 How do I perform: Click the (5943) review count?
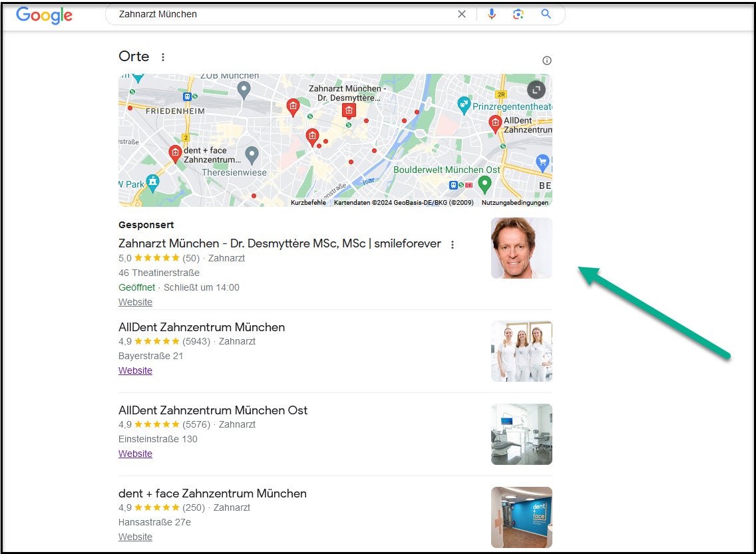[x=196, y=341]
